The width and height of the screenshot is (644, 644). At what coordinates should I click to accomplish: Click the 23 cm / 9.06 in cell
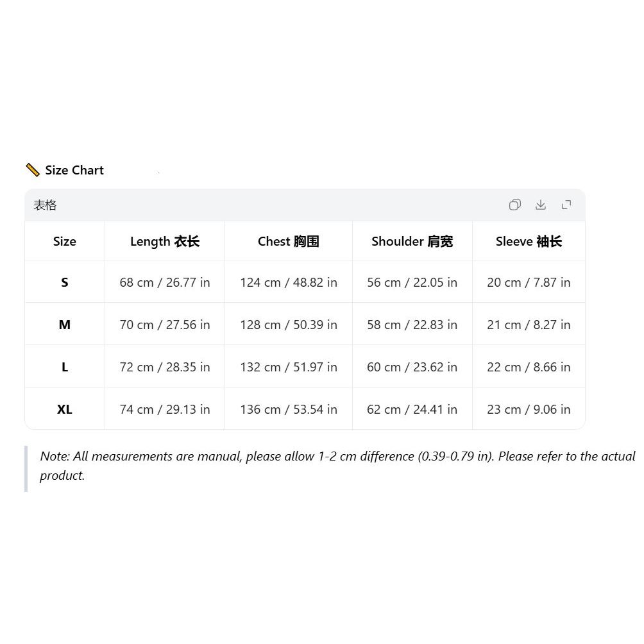pyautogui.click(x=529, y=409)
